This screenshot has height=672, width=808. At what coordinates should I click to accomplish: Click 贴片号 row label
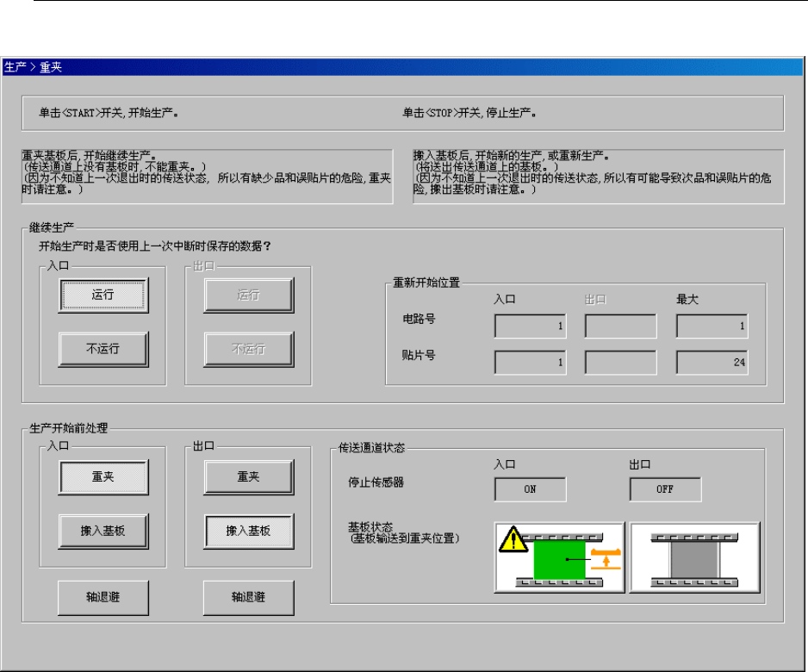click(x=419, y=355)
